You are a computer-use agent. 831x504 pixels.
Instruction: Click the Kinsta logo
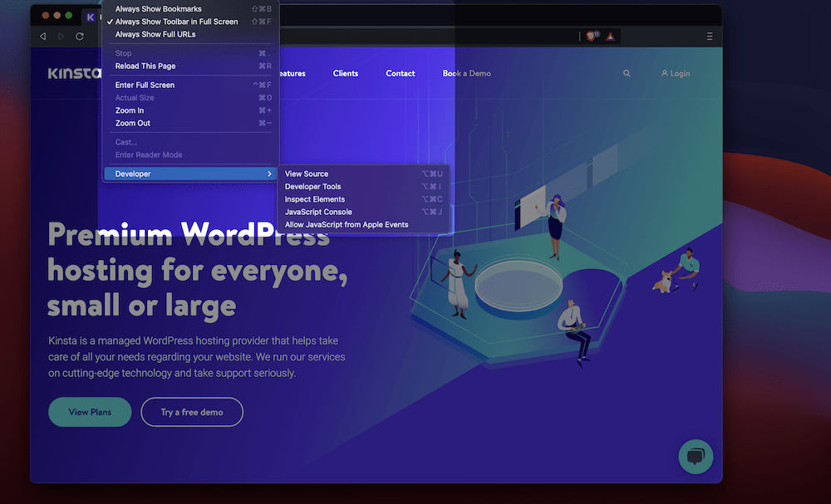tap(73, 73)
